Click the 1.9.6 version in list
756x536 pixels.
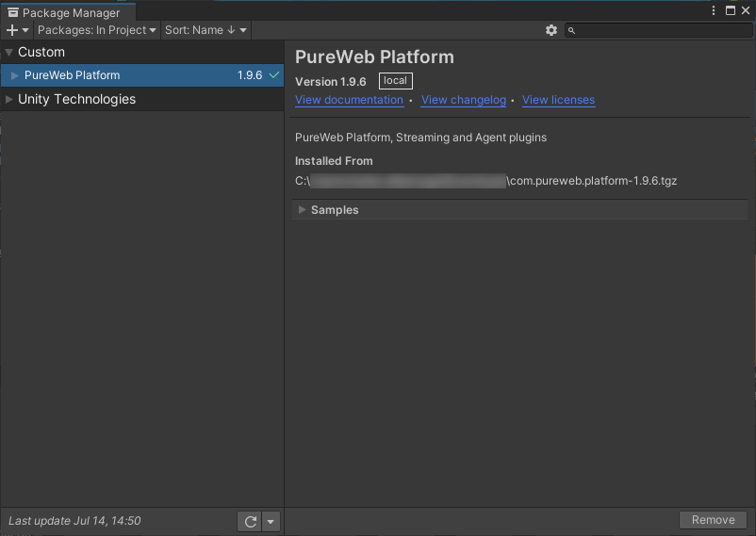coord(250,75)
